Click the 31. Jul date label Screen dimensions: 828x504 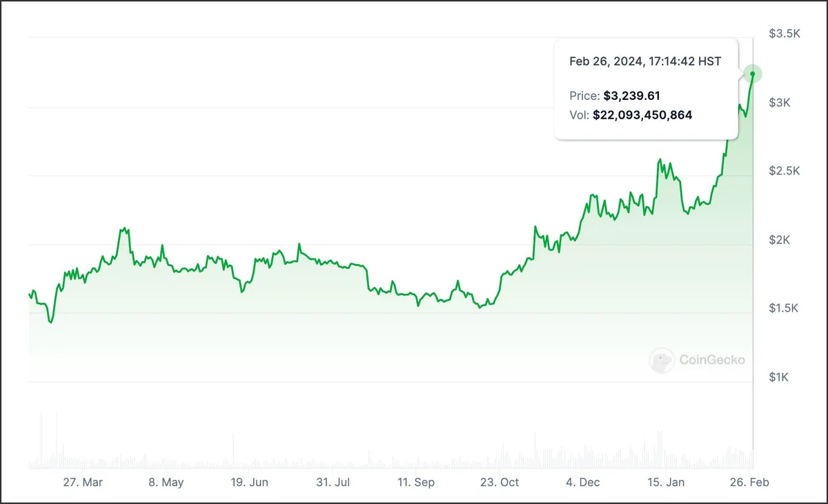pos(333,482)
